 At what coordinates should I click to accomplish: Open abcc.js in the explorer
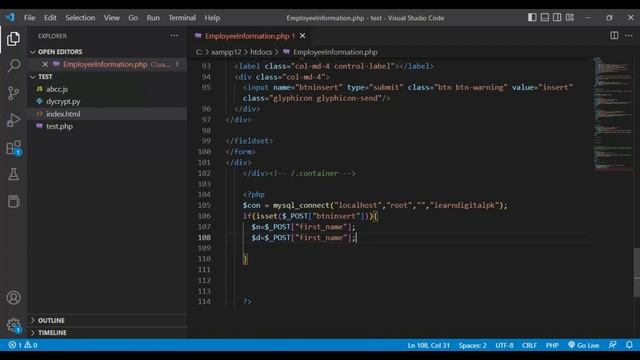click(57, 89)
